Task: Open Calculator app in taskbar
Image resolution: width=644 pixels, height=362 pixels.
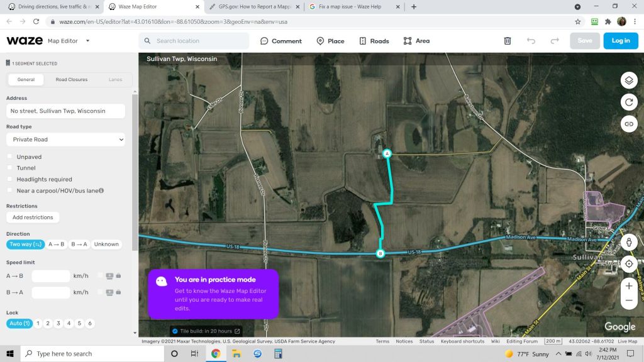Action: coord(278,353)
